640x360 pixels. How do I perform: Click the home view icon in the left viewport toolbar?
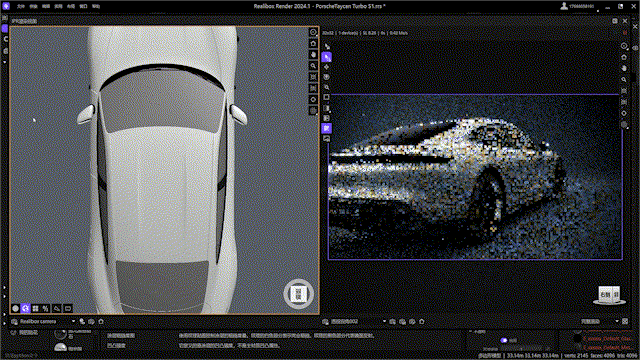tap(313, 43)
